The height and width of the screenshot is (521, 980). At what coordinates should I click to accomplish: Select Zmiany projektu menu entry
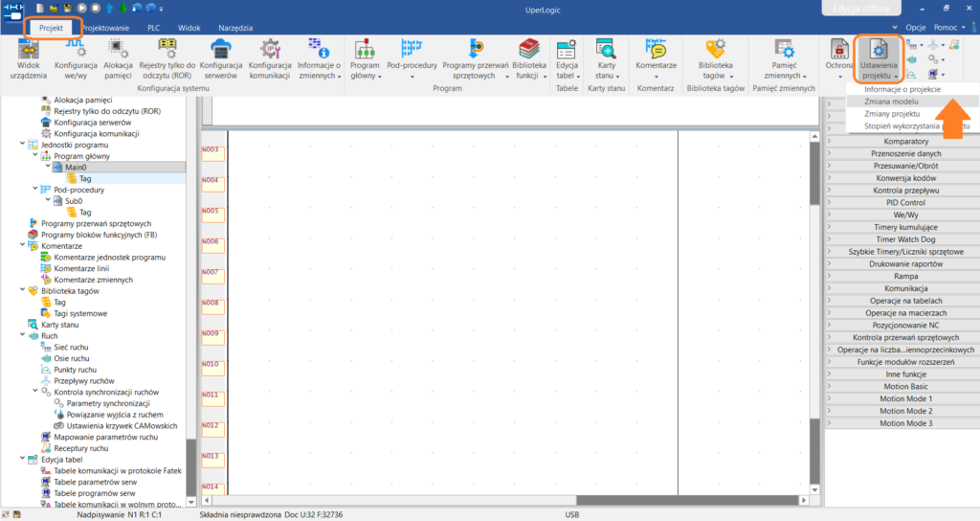point(892,114)
